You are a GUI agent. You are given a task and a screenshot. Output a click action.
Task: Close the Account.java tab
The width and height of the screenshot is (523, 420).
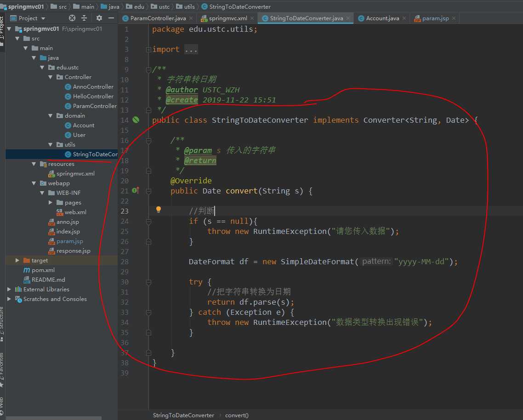404,18
